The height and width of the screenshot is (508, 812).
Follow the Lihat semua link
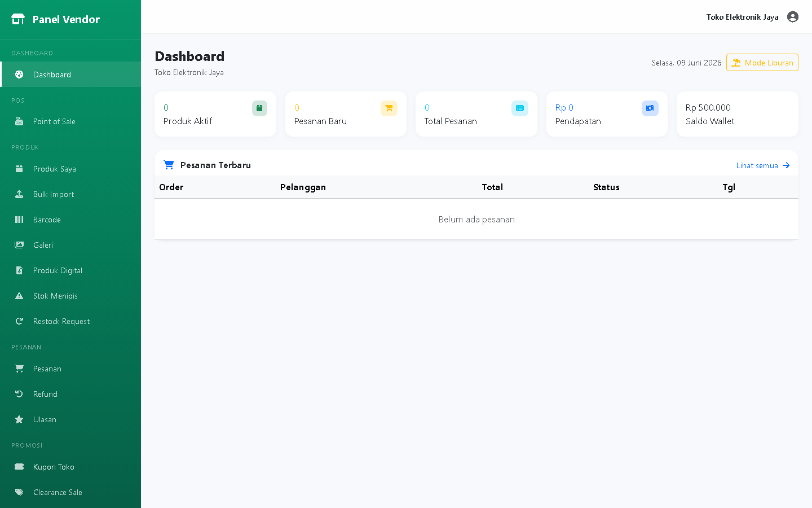tap(763, 165)
